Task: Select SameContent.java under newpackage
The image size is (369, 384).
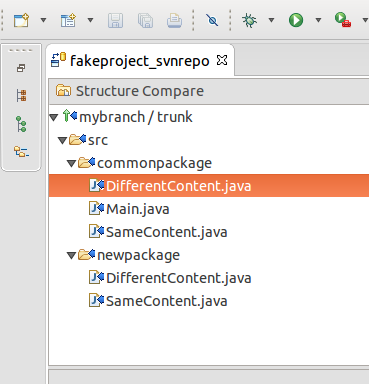Action: pyautogui.click(x=167, y=301)
